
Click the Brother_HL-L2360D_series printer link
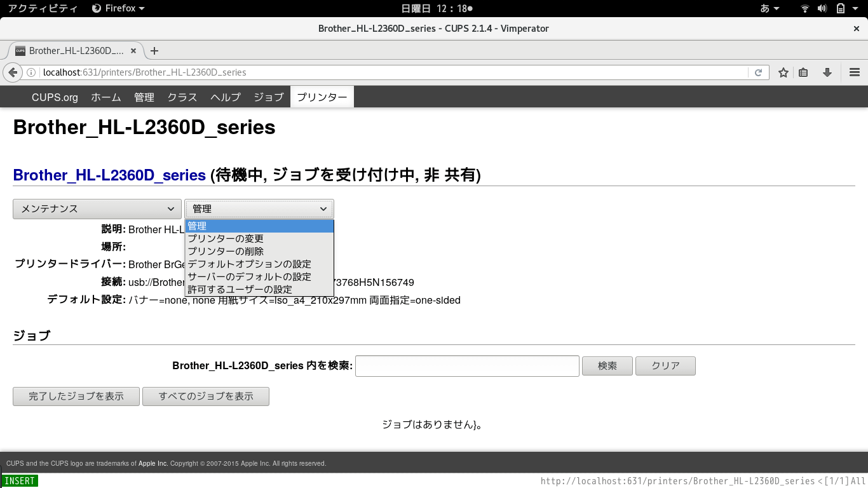point(109,175)
